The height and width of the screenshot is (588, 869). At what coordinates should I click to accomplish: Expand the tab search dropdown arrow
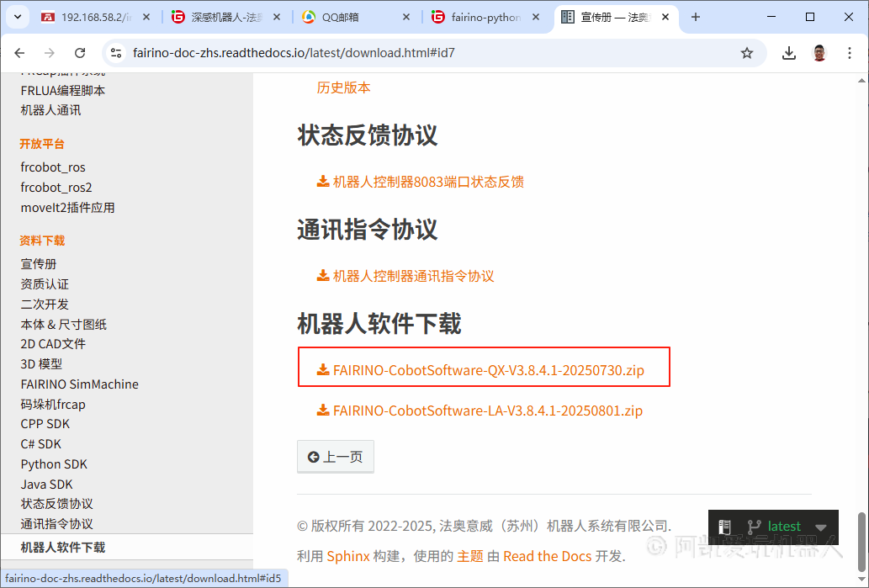[18, 17]
